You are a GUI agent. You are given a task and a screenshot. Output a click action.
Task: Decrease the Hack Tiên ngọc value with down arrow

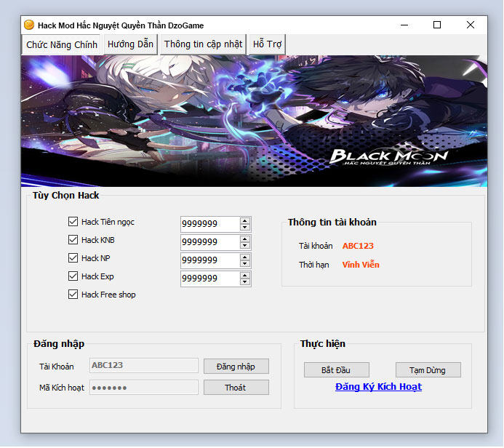point(245,227)
